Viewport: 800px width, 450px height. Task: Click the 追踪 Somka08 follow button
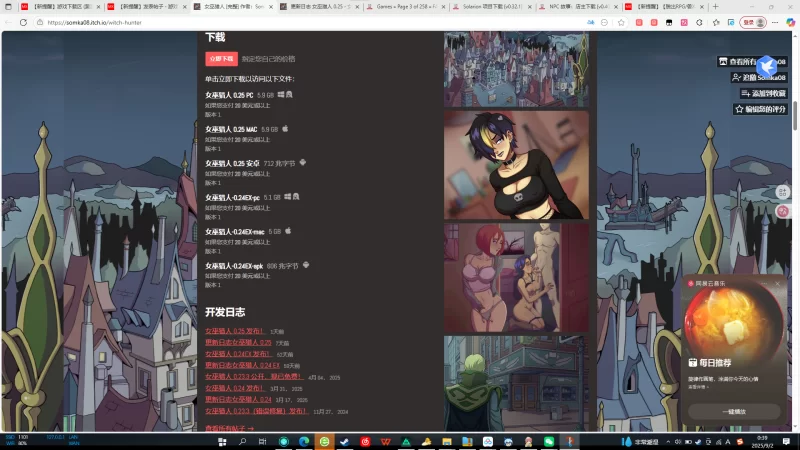759,78
